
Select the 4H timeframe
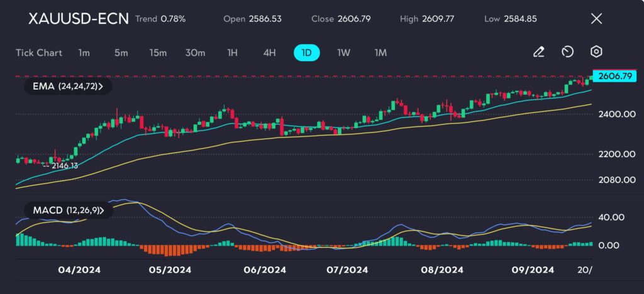(x=269, y=53)
